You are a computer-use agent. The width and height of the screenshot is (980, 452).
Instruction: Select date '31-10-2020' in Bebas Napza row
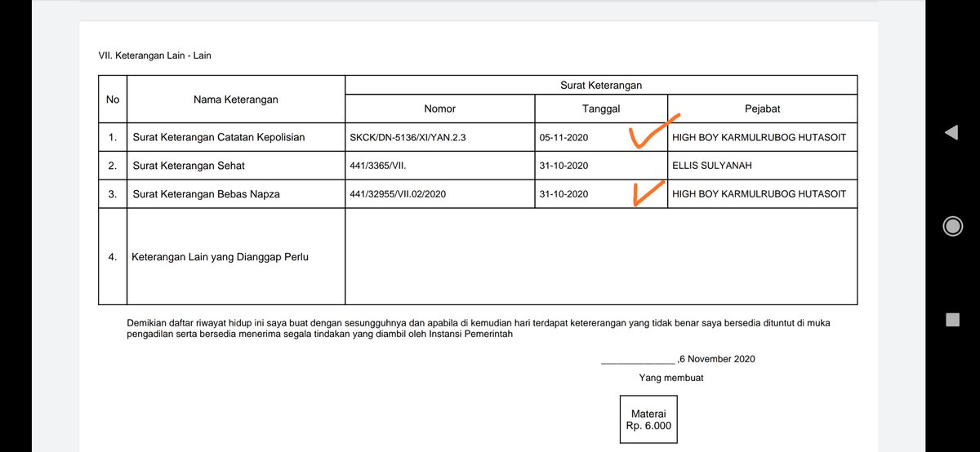point(563,194)
